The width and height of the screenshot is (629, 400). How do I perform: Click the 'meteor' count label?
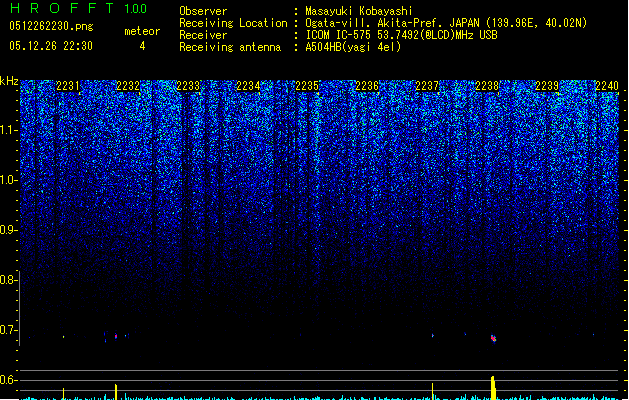(x=142, y=31)
